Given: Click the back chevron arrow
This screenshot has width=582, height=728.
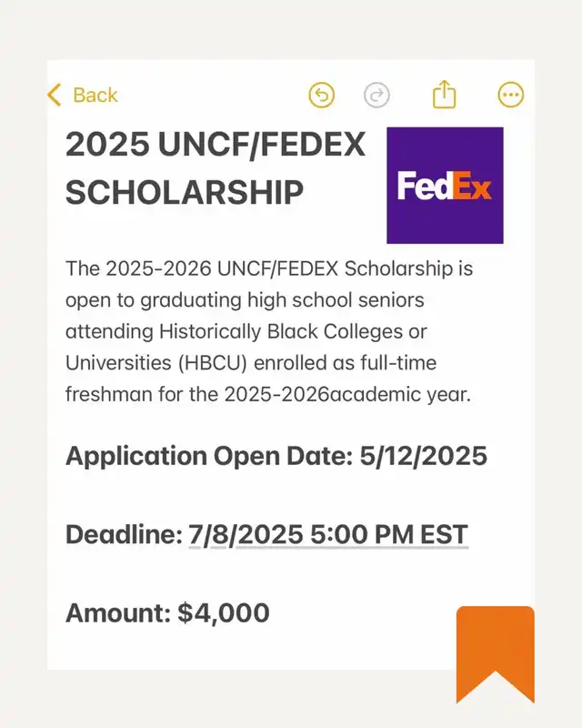Looking at the screenshot, I should pyautogui.click(x=55, y=96).
